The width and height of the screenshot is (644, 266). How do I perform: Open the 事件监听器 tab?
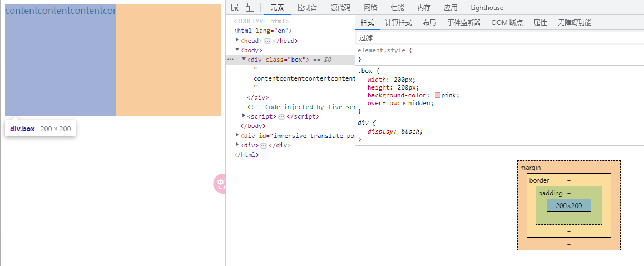464,23
